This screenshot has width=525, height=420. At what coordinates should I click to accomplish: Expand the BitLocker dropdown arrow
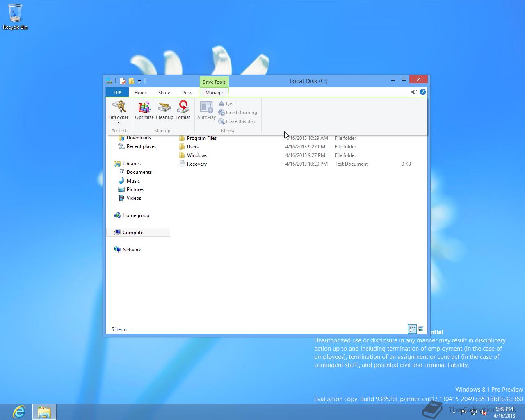(119, 123)
